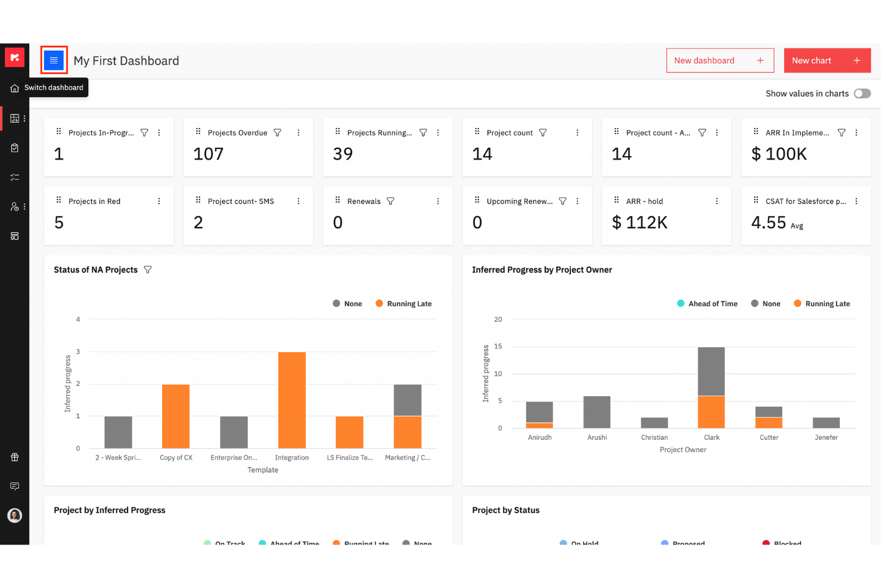This screenshot has height=588, width=882.
Task: Click the New chart button
Action: [x=827, y=61]
